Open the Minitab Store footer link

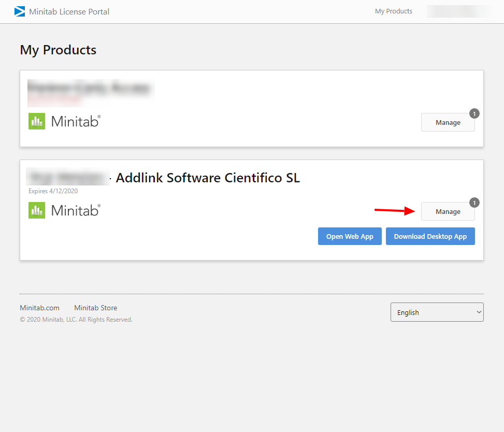(x=95, y=308)
